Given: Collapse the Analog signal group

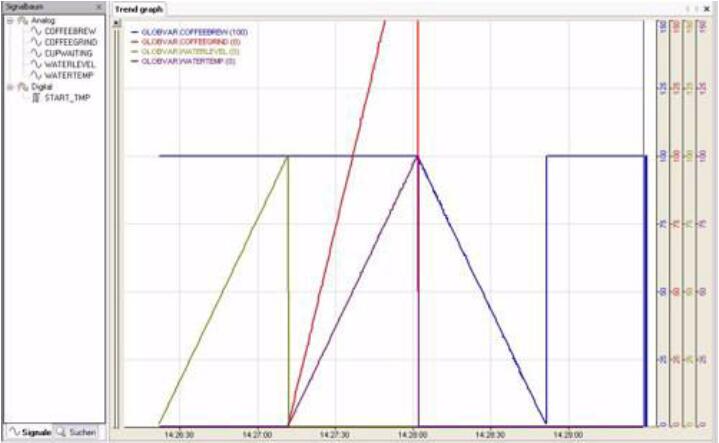Looking at the screenshot, I should coord(10,21).
